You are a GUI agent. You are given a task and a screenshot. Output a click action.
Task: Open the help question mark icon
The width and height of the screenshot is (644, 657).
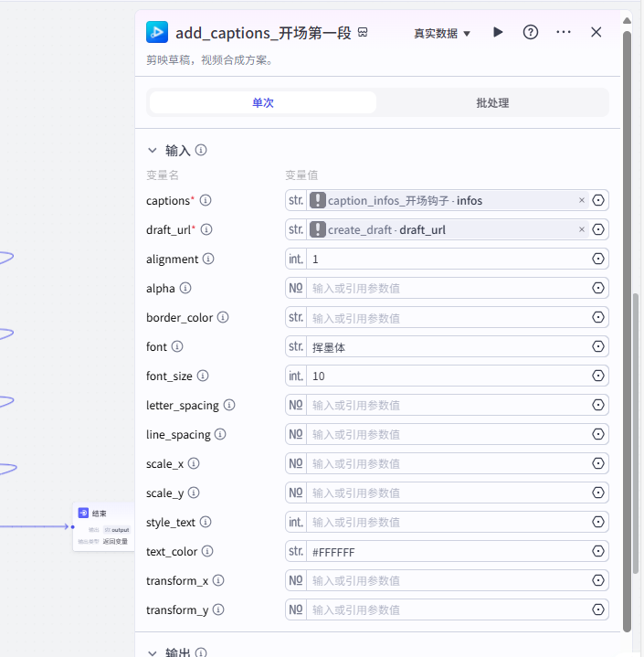point(531,32)
